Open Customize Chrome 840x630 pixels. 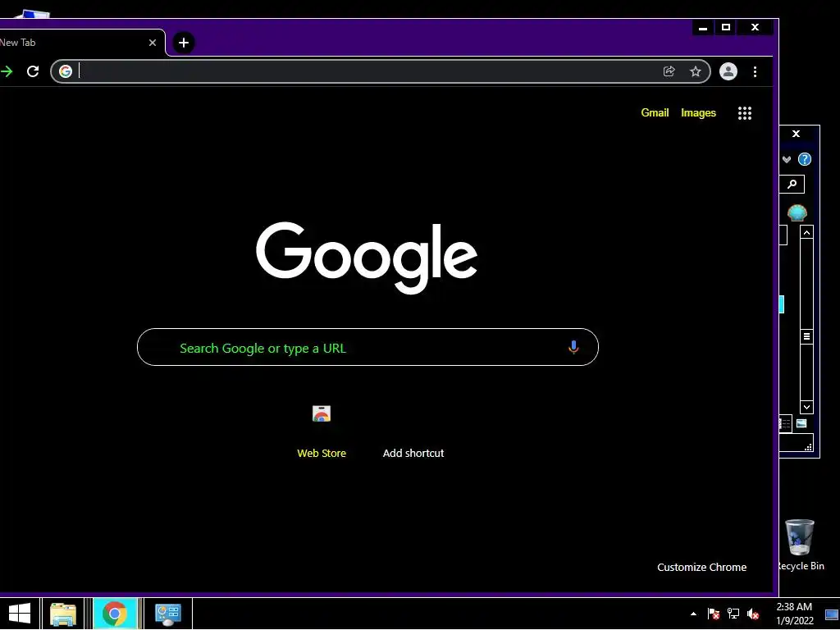[x=702, y=568]
